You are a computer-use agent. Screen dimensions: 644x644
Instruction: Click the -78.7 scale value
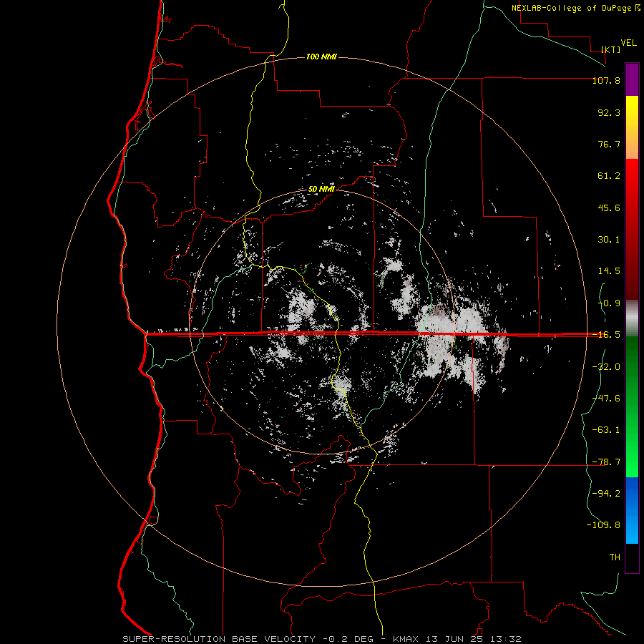coord(606,462)
